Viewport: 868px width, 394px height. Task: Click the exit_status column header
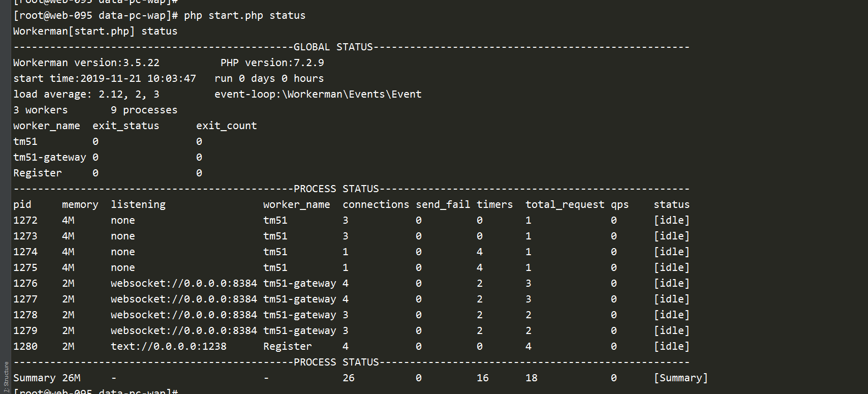pos(126,126)
